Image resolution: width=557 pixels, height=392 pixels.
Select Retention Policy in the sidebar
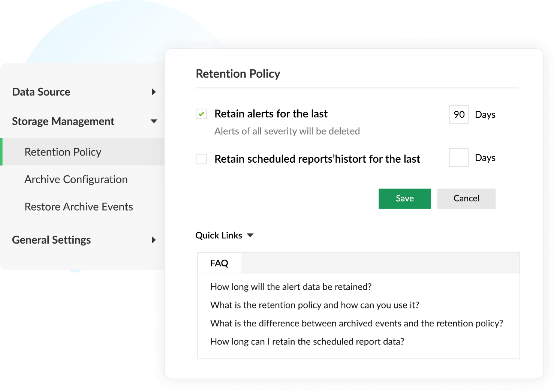pos(63,152)
